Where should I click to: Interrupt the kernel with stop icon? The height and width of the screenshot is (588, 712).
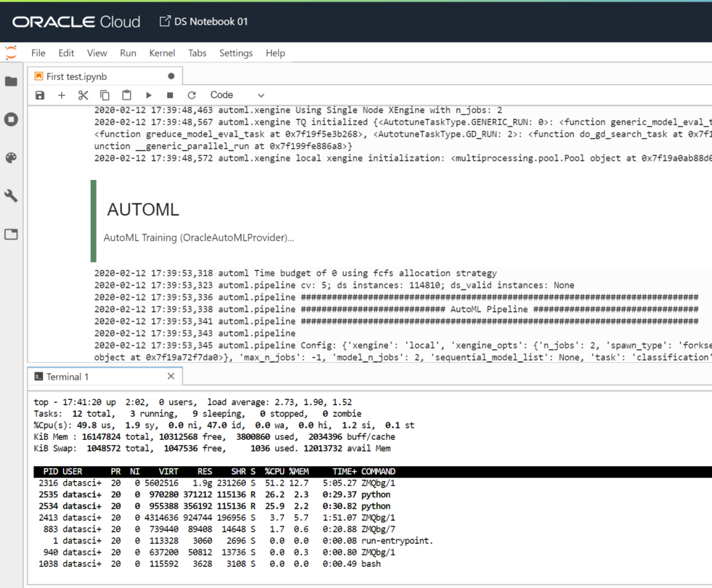(169, 94)
